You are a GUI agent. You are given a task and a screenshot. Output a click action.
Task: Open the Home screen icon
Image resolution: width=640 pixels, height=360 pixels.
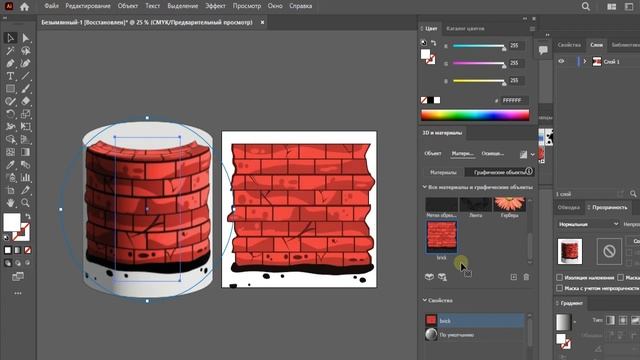tap(24, 6)
